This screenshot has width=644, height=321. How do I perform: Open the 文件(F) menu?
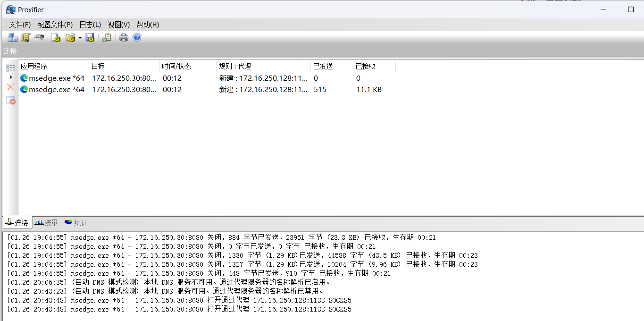tap(20, 25)
